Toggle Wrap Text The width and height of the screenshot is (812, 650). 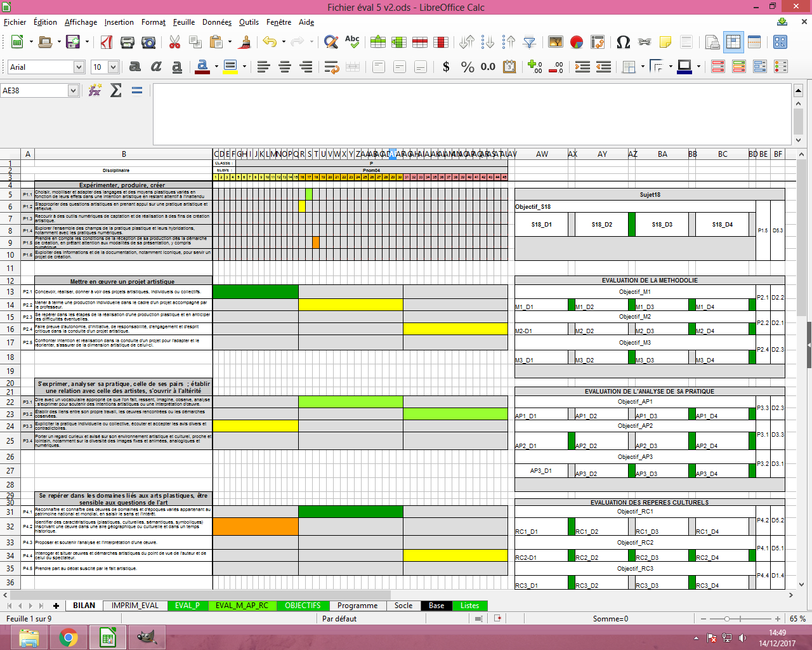coord(331,67)
